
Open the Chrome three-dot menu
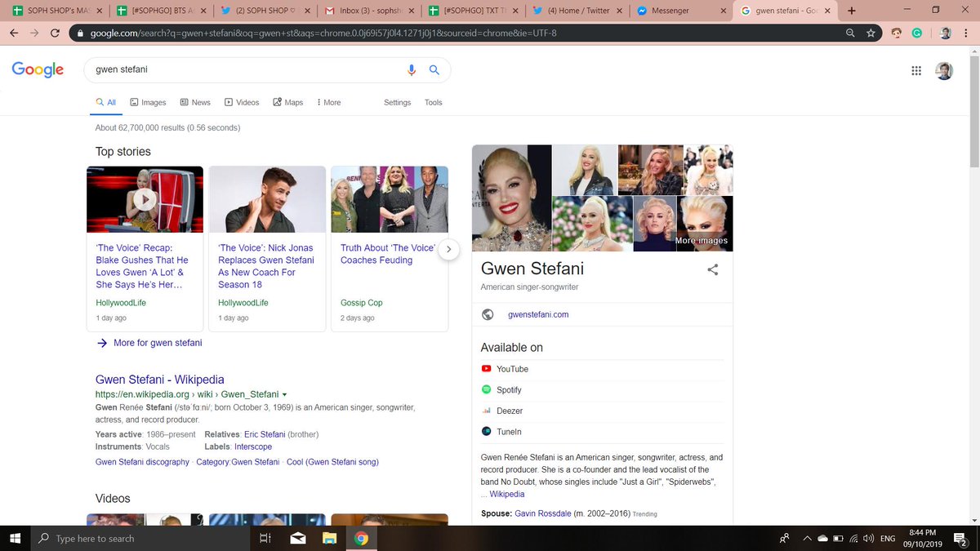(967, 33)
